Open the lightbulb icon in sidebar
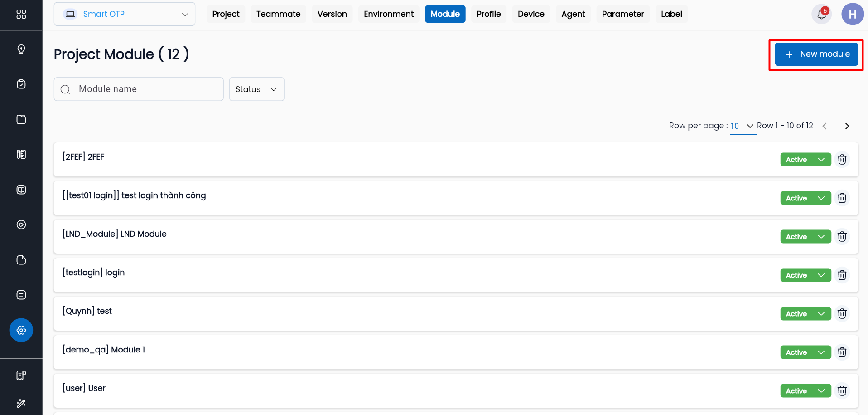The width and height of the screenshot is (868, 415). tap(21, 49)
